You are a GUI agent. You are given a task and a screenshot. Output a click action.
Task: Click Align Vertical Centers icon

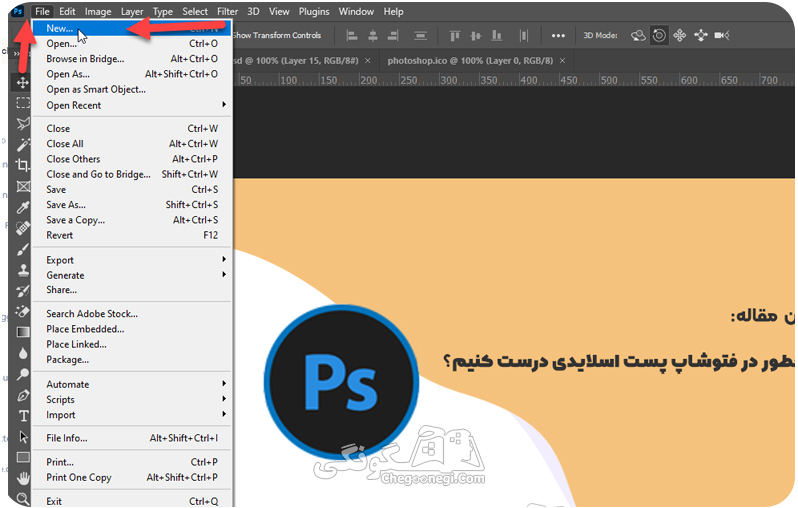tap(476, 35)
